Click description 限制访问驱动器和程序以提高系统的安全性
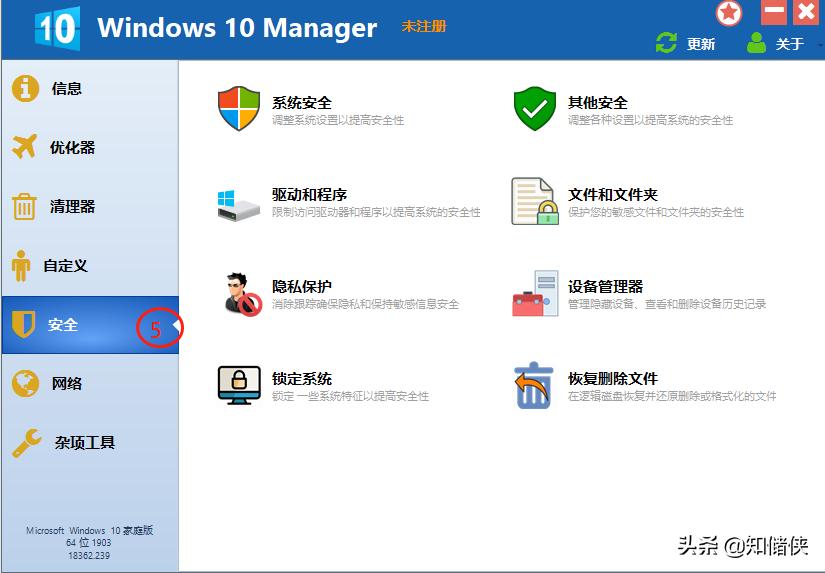Viewport: 825px width, 573px height. coord(376,212)
